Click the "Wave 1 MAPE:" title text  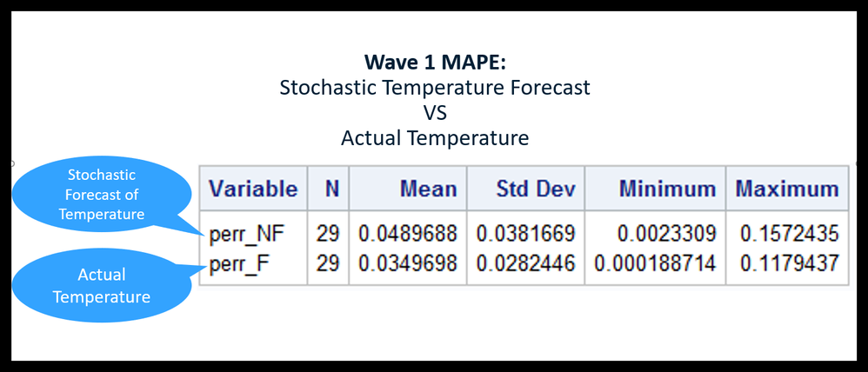pos(434,63)
